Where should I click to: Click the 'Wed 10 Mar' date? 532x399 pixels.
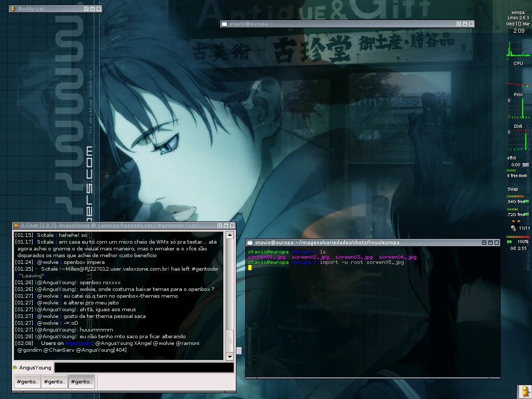click(518, 24)
